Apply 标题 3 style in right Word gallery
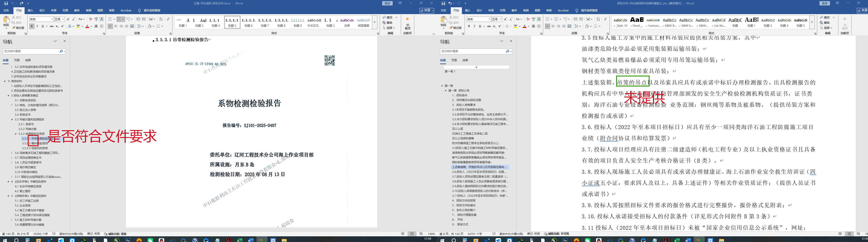 pyautogui.click(x=768, y=22)
